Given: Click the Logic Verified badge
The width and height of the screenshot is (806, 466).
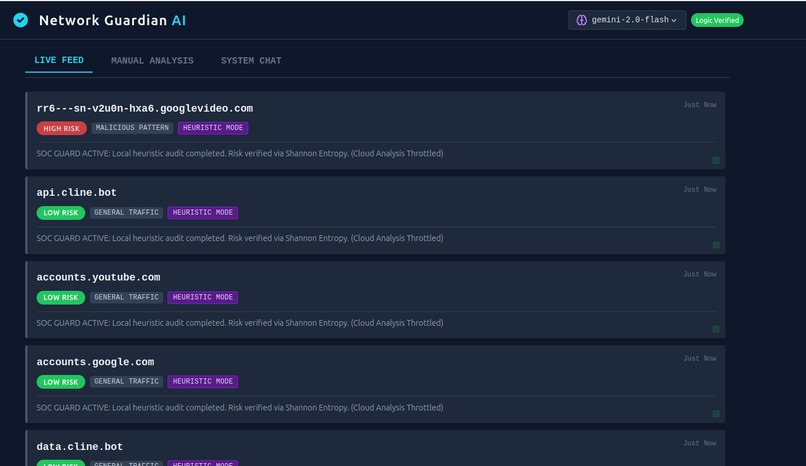Looking at the screenshot, I should point(717,20).
